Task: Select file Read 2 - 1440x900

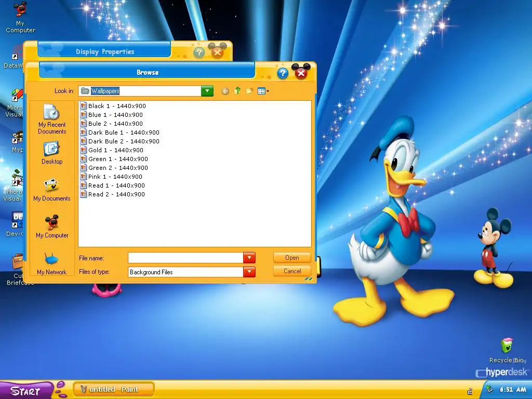Action: [x=113, y=194]
